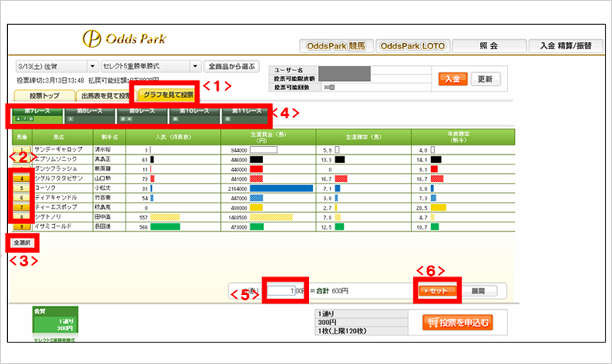Click the 20.5 jockey win rate value
This screenshot has width=612, height=364.
422,208
